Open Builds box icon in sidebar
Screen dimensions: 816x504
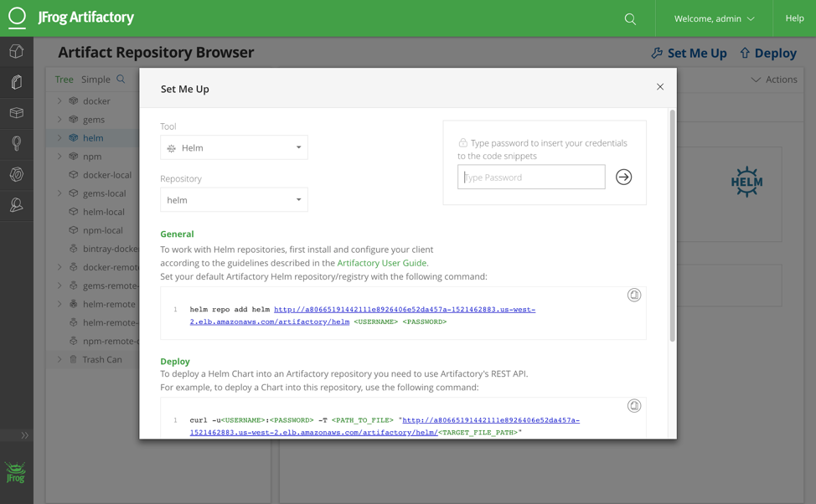pos(17,113)
